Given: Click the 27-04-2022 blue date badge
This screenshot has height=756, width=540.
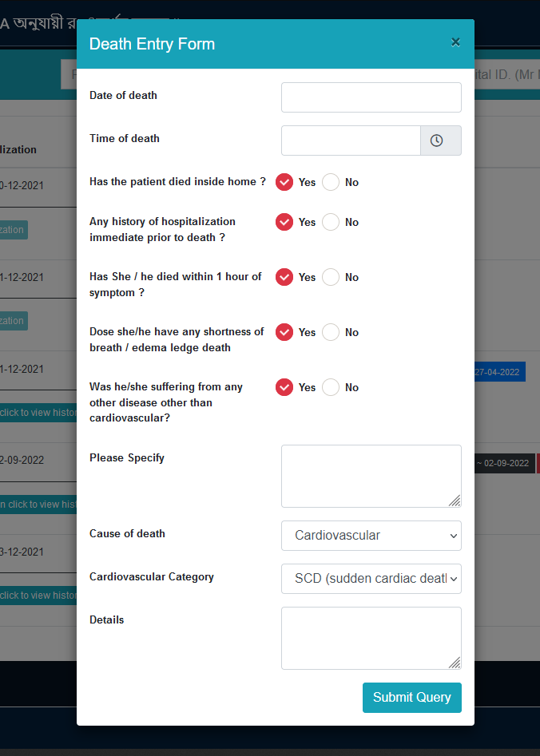Looking at the screenshot, I should click(499, 372).
